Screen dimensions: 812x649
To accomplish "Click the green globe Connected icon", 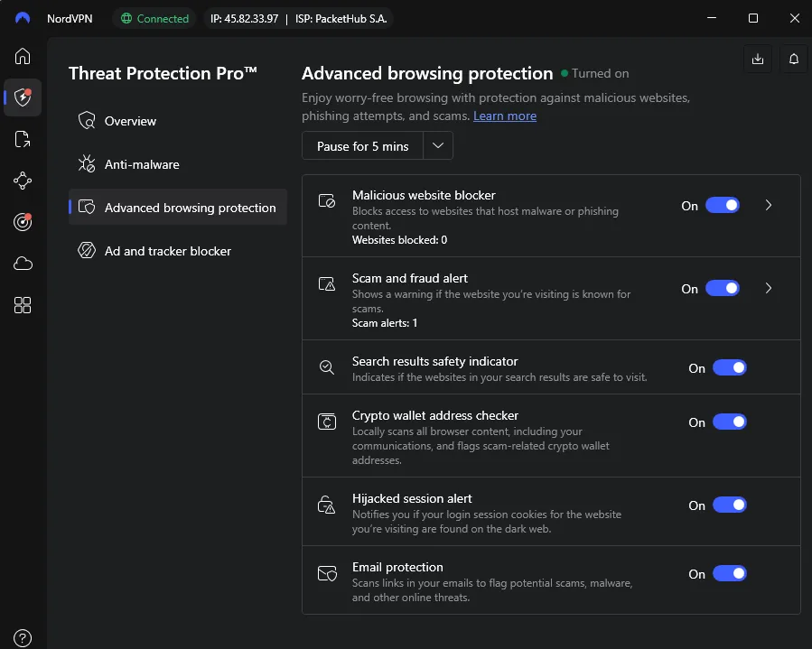I will [x=126, y=19].
